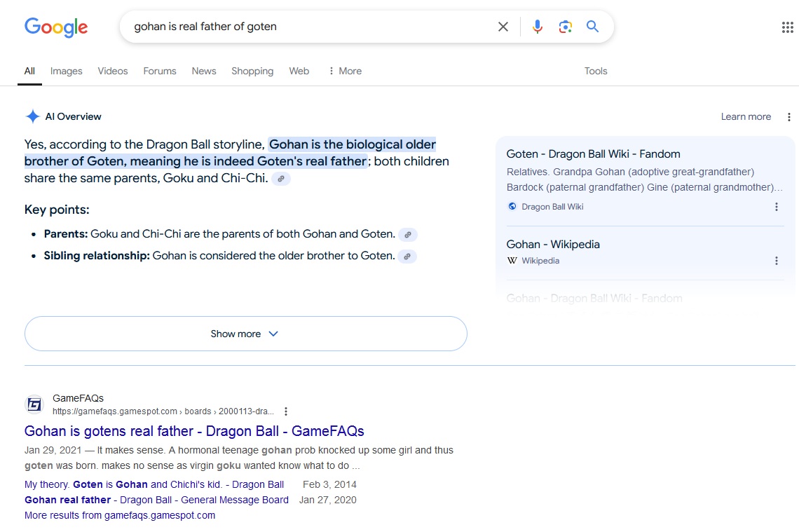The height and width of the screenshot is (532, 799).
Task: Open Goten - Dragon Ball Wiki - Fandom source
Action: [x=593, y=154]
